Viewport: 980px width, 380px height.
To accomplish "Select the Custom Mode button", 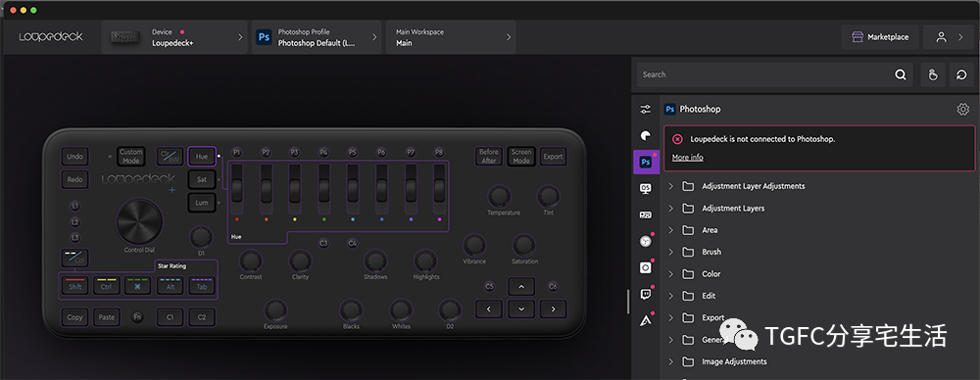I will [131, 157].
